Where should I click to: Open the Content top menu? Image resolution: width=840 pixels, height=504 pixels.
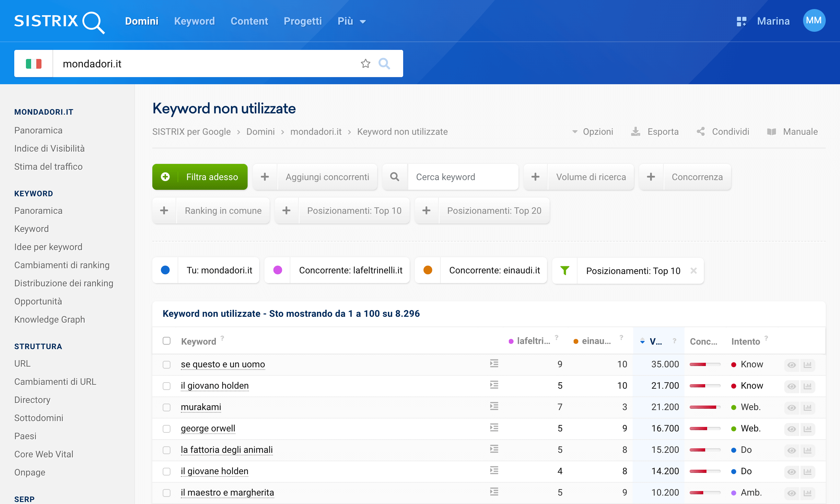coord(250,21)
